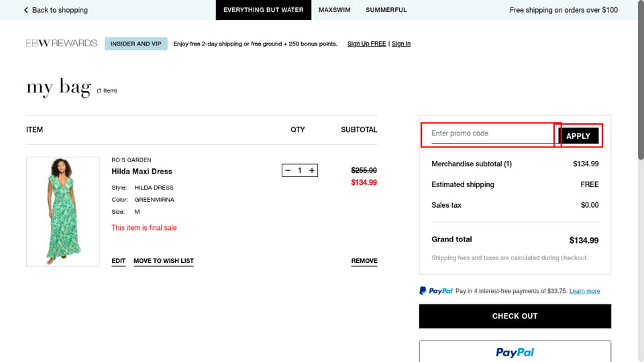The image size is (644, 362).
Task: Apply the promo code
Action: point(578,136)
